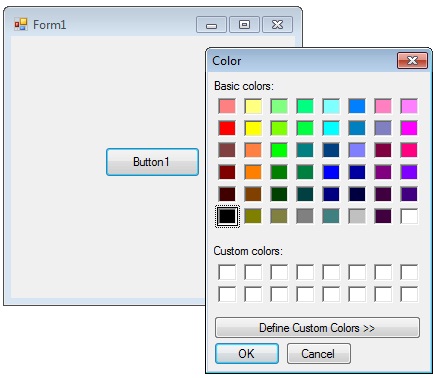The image size is (435, 378).
Task: Cancel the Color dialog
Action: click(318, 353)
